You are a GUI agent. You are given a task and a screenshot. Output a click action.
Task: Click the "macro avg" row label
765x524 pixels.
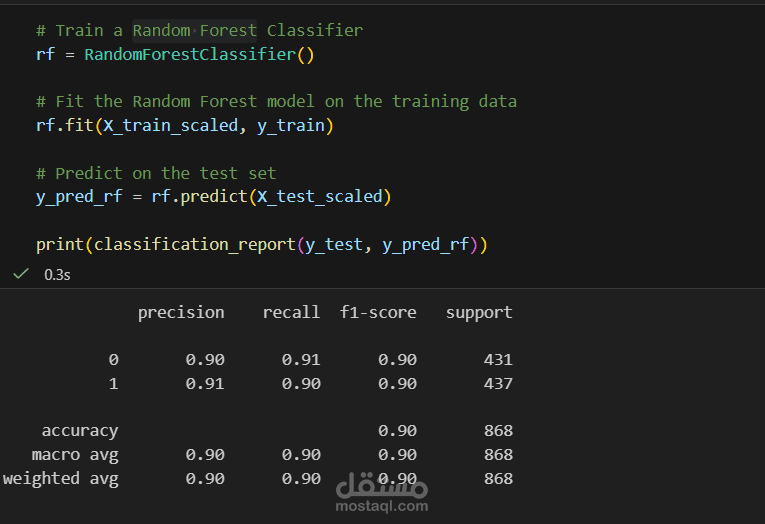(x=75, y=455)
